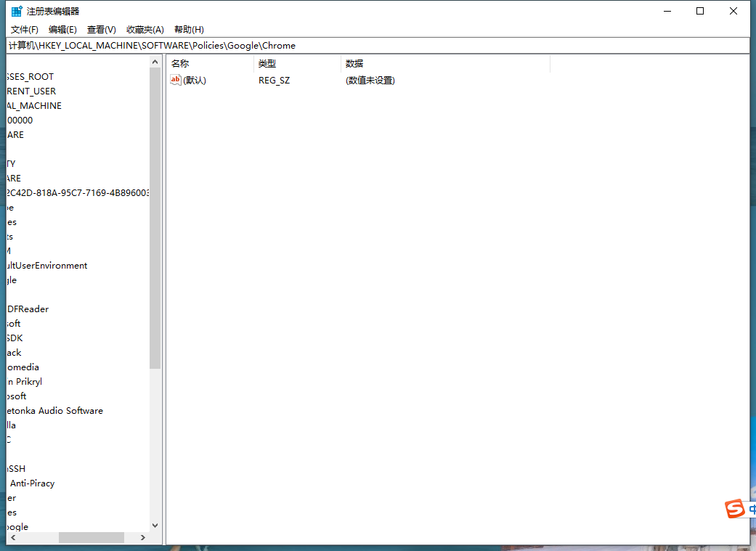Click tree scrollbar down arrow
756x551 pixels.
pyautogui.click(x=155, y=526)
